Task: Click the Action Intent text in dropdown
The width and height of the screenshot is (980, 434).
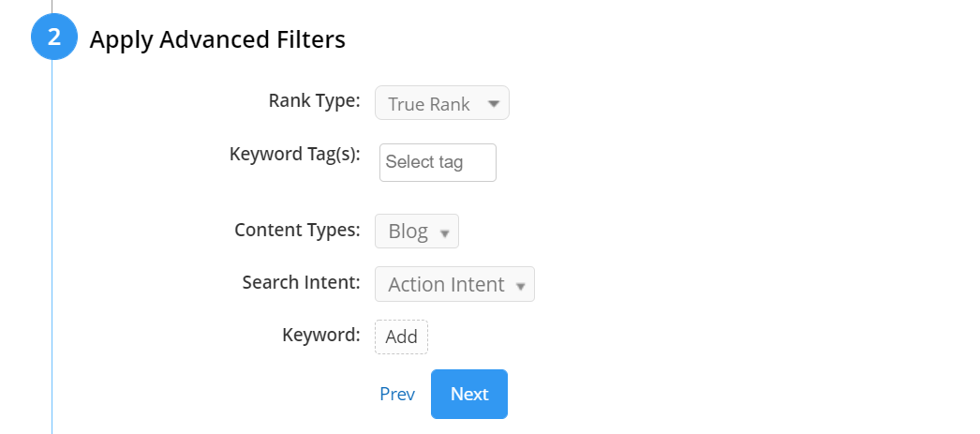Action: point(446,285)
